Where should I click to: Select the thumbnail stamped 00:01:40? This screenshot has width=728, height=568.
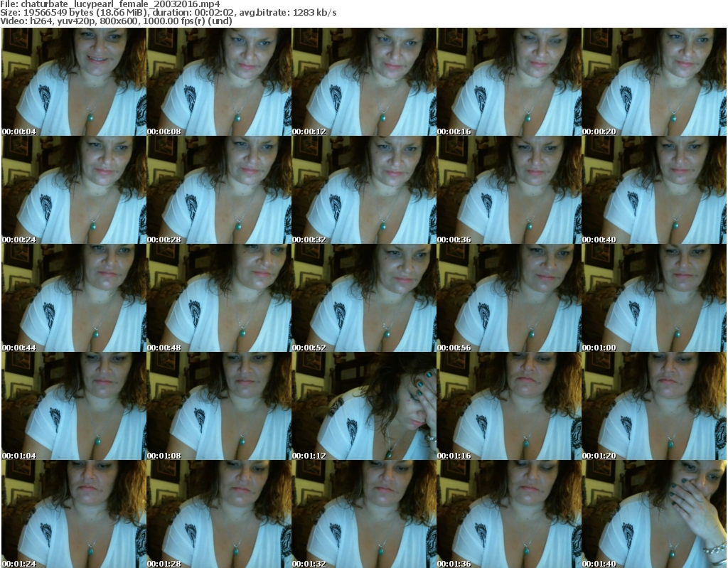[654, 514]
